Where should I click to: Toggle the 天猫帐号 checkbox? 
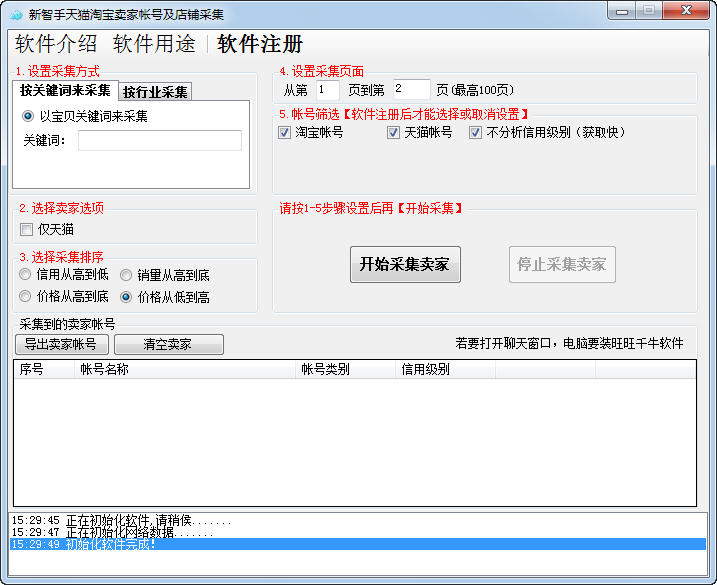pos(393,133)
